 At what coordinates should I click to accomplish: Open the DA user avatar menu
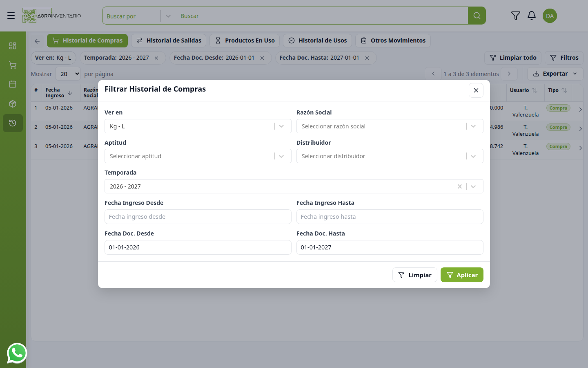(550, 16)
